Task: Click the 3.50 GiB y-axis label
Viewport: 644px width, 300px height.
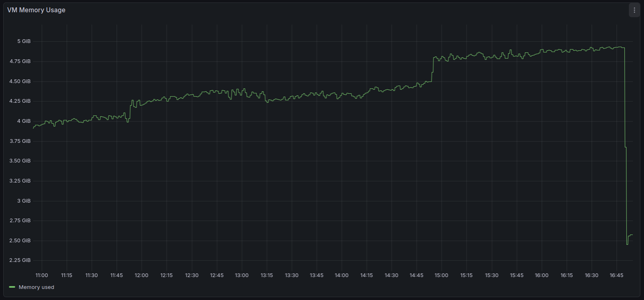Action: coord(20,161)
